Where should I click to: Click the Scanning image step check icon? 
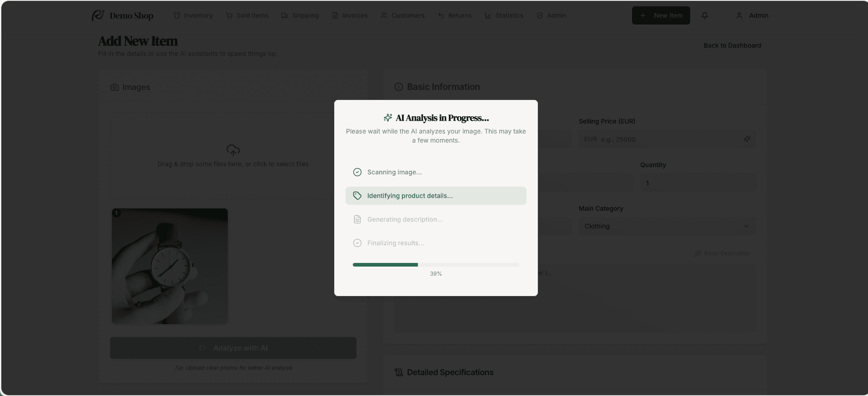(x=357, y=172)
